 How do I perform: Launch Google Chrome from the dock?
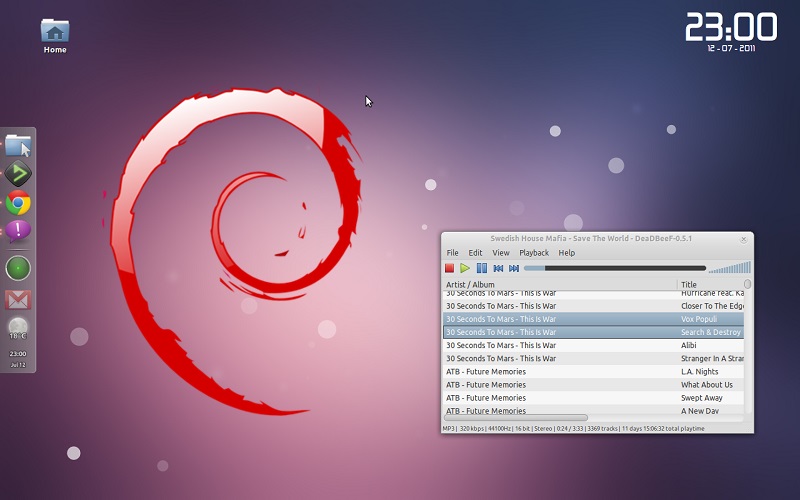point(18,203)
